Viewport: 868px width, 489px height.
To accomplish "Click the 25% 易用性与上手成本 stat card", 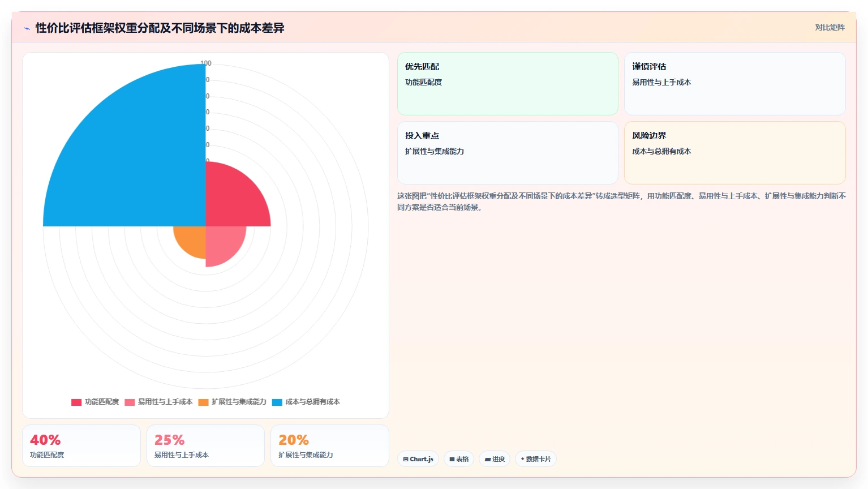I will pyautogui.click(x=205, y=446).
